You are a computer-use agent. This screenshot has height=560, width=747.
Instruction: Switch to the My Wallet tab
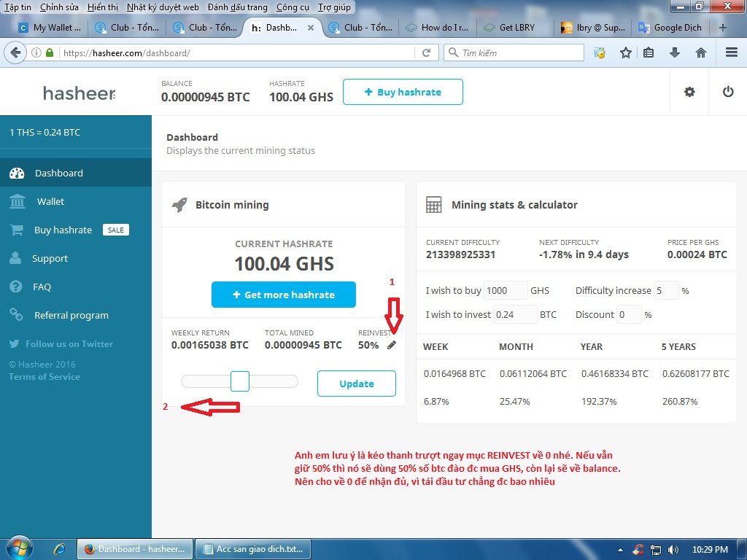click(50, 28)
